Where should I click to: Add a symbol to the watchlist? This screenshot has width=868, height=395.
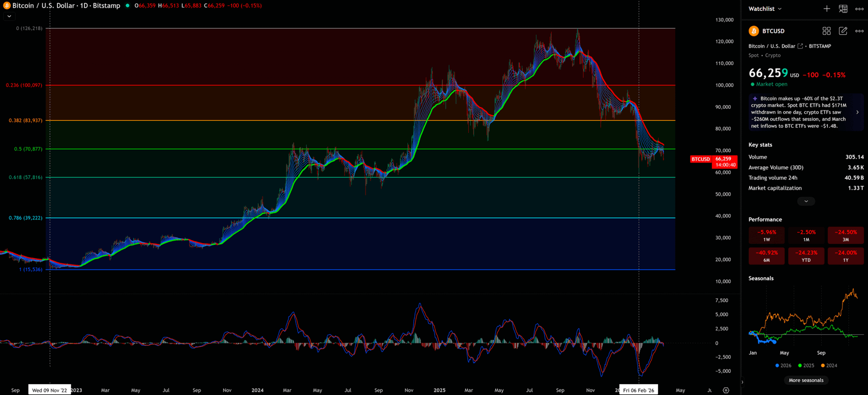(826, 9)
